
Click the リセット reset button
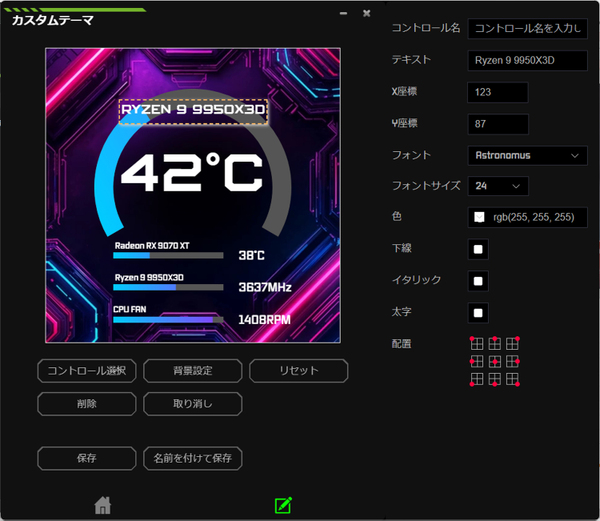pos(298,371)
